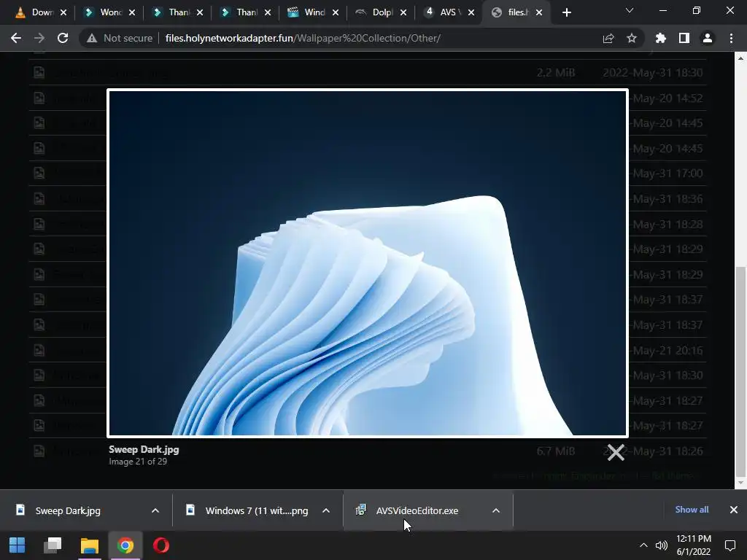Click the 12:11 PM clock
The image size is (747, 560).
(694, 539)
